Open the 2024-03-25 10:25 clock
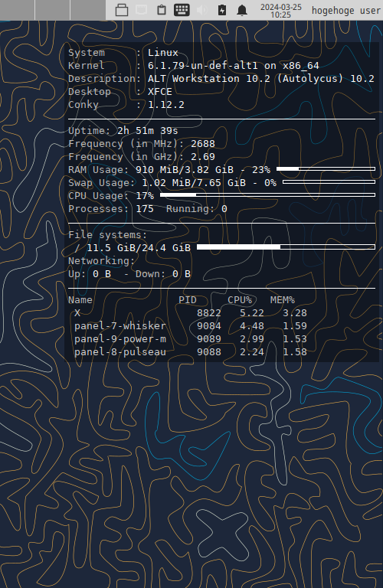 tap(281, 11)
